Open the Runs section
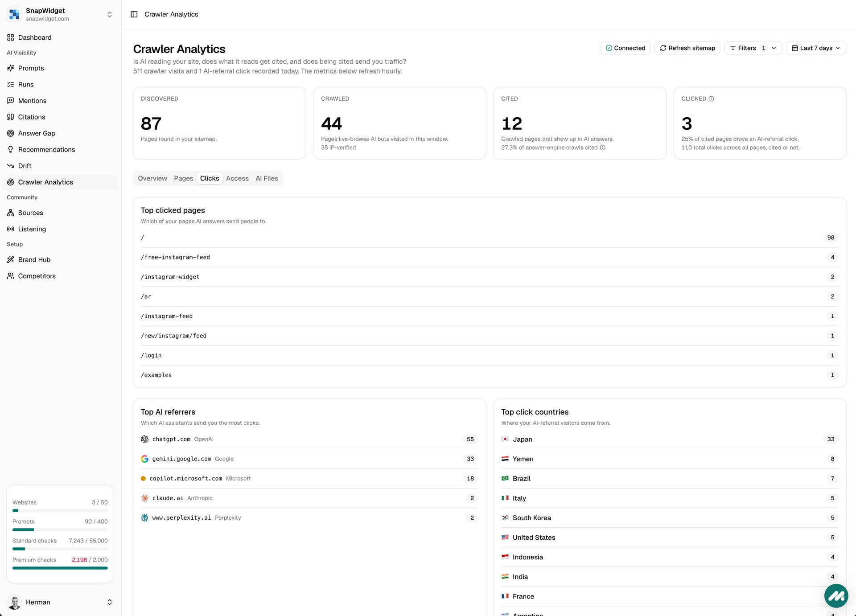 (60, 84)
